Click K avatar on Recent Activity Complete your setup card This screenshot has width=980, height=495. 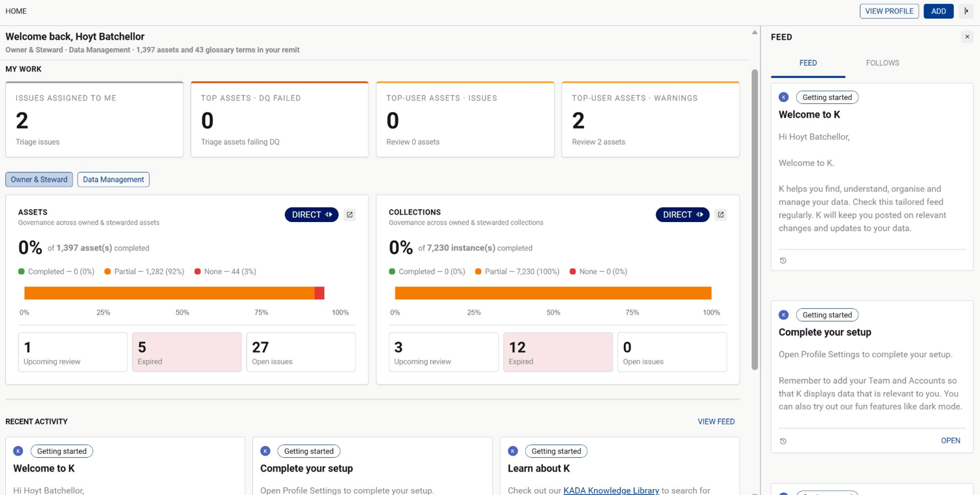pos(265,451)
